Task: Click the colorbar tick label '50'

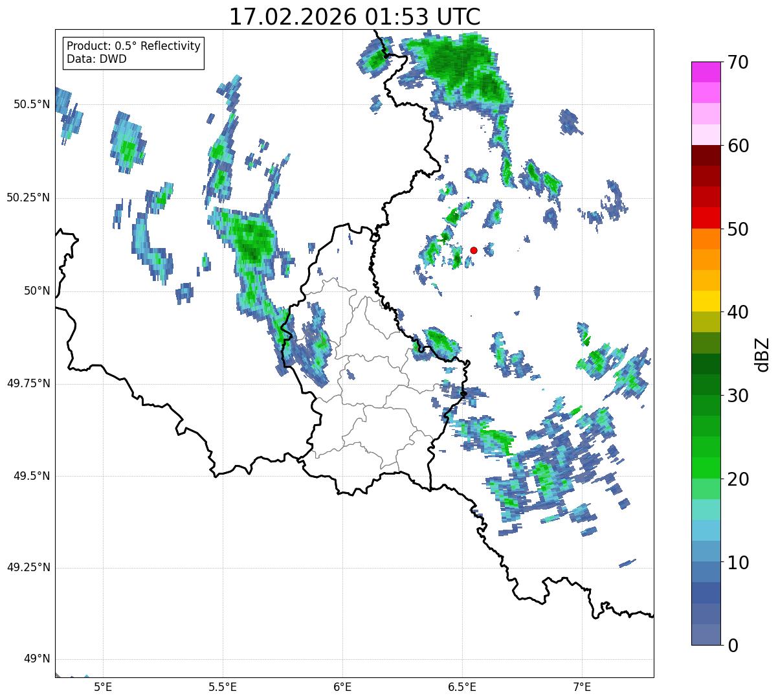Action: (x=737, y=229)
